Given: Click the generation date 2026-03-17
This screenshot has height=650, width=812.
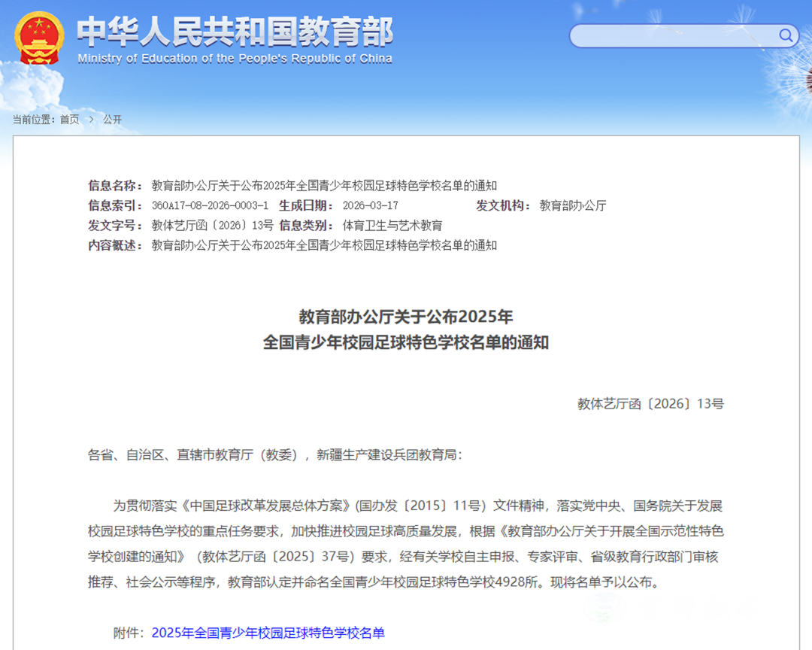Looking at the screenshot, I should coord(370,205).
